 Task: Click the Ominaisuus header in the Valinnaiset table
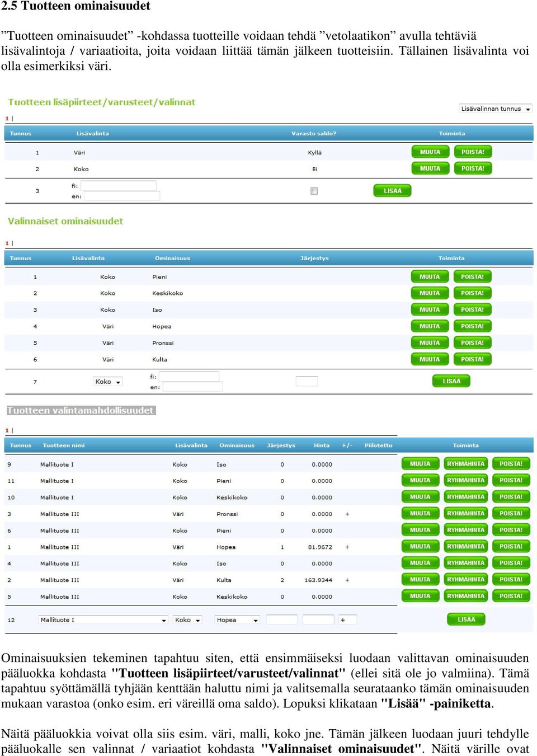pos(172,259)
